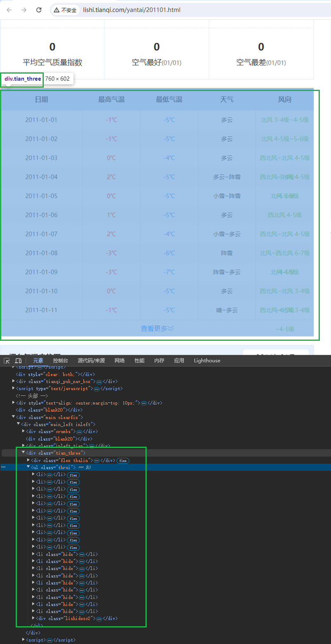Viewport: 331px width, 644px height.
Task: Open the 内存 tab
Action: point(159,361)
